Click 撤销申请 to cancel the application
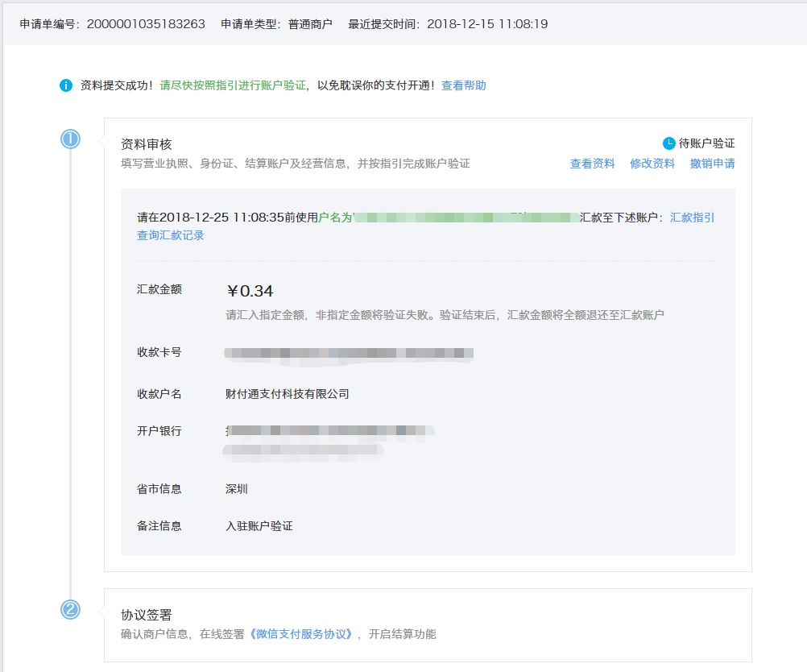 click(x=712, y=164)
